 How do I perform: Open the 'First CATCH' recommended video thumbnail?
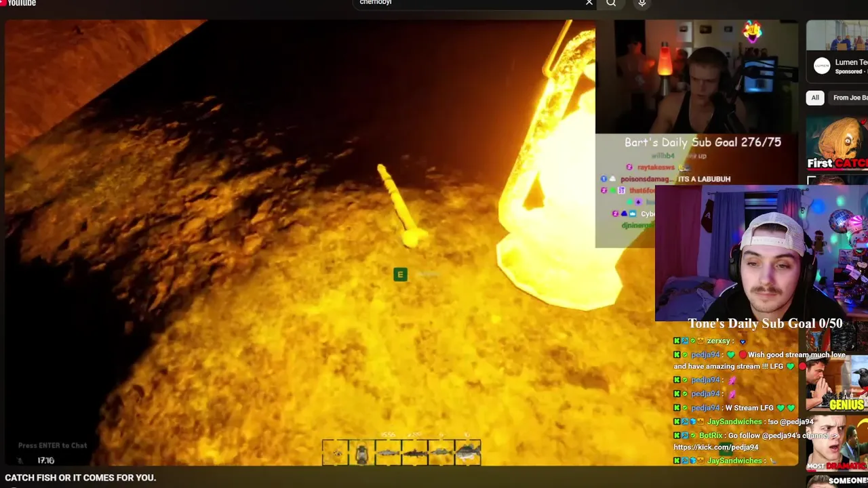837,144
